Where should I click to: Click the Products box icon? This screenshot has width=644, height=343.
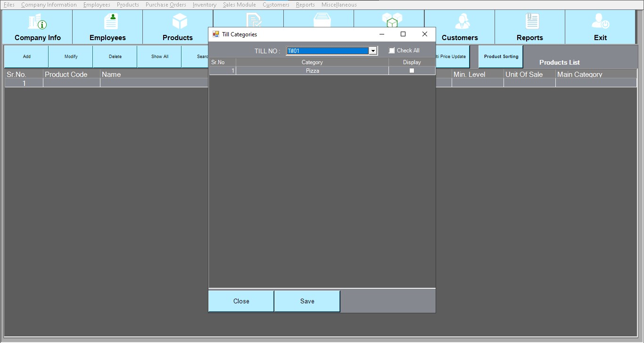click(x=180, y=22)
